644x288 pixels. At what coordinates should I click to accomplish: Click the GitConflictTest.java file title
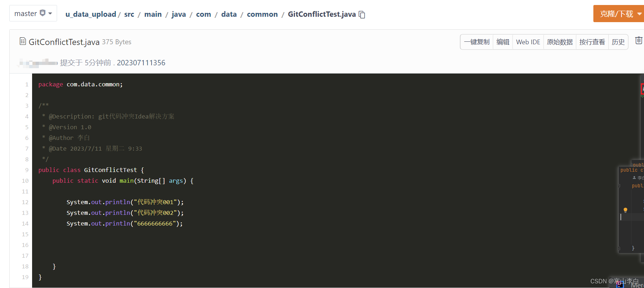(64, 42)
